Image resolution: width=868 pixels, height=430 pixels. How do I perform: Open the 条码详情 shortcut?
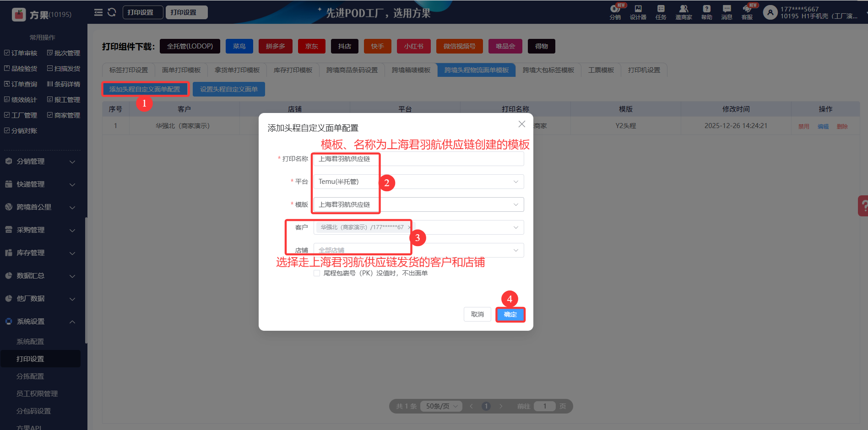[64, 84]
